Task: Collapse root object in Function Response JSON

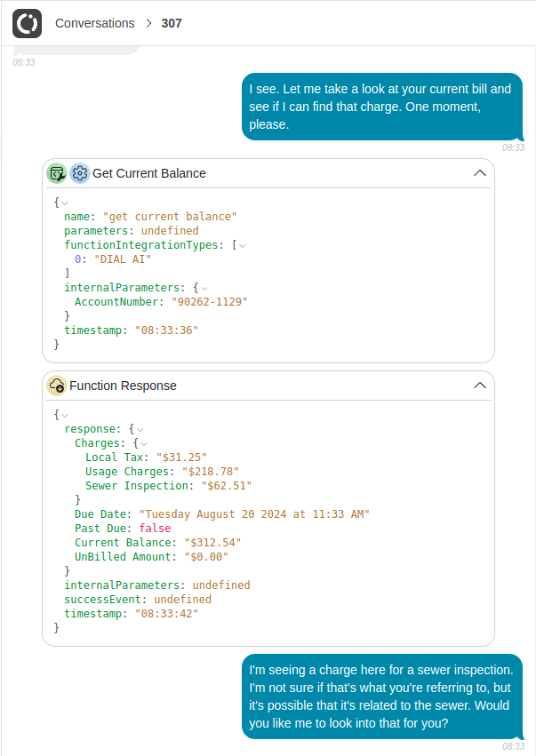Action: [x=65, y=415]
